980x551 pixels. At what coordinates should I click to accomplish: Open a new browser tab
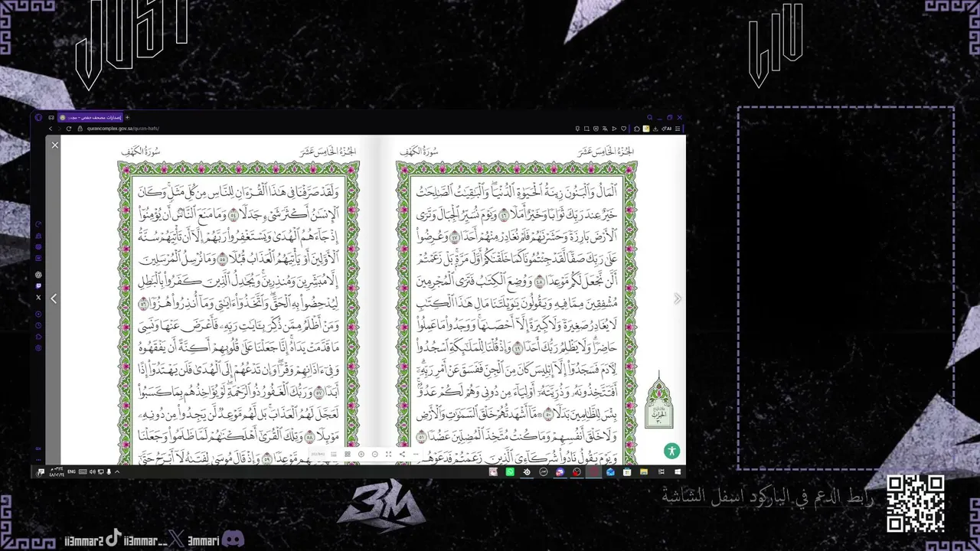coord(127,117)
